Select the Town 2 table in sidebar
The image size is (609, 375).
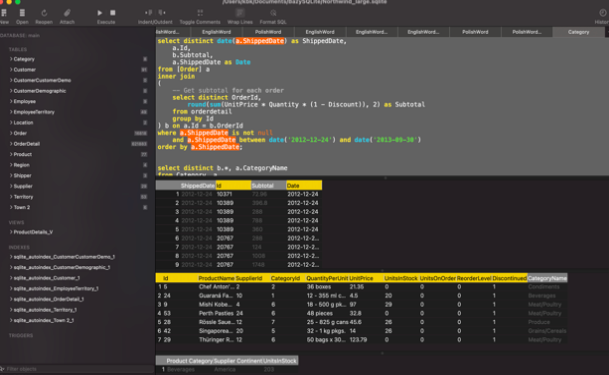click(22, 207)
